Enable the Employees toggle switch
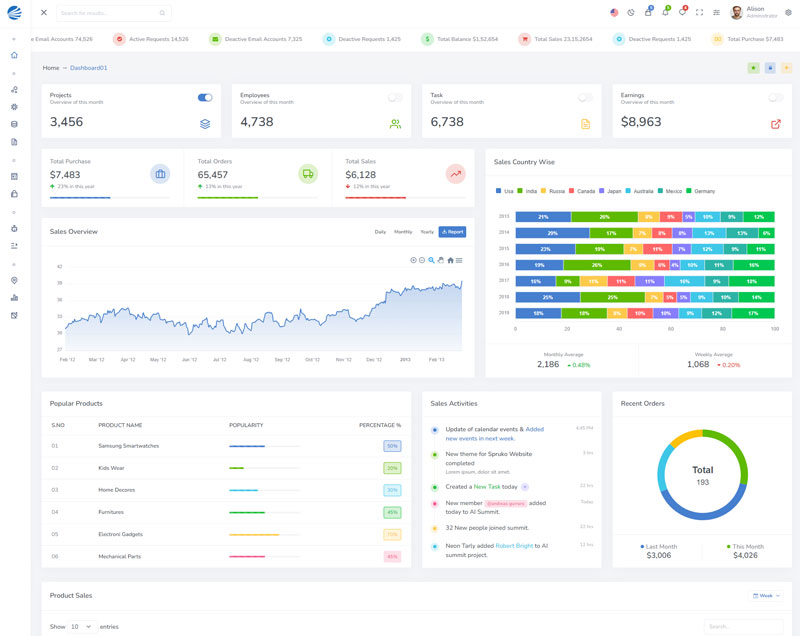 click(x=395, y=98)
